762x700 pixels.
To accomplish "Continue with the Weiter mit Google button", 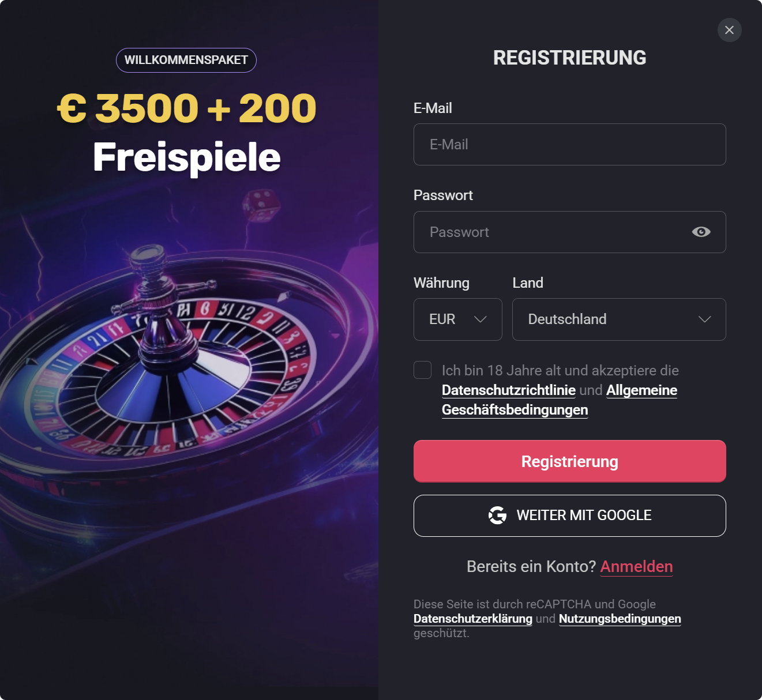I will (x=570, y=515).
